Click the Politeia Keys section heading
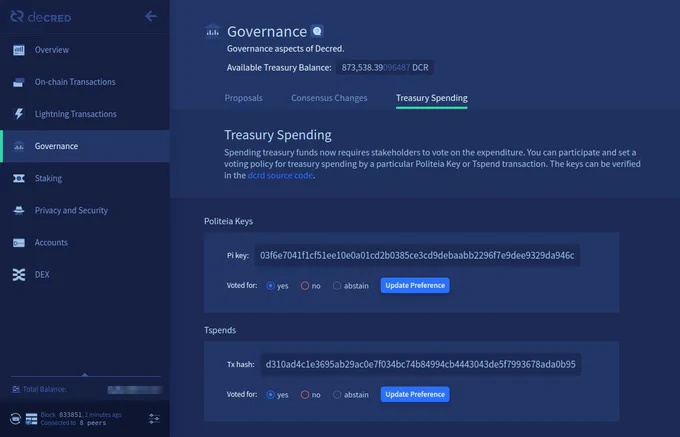Image resolution: width=680 pixels, height=437 pixels. [229, 221]
